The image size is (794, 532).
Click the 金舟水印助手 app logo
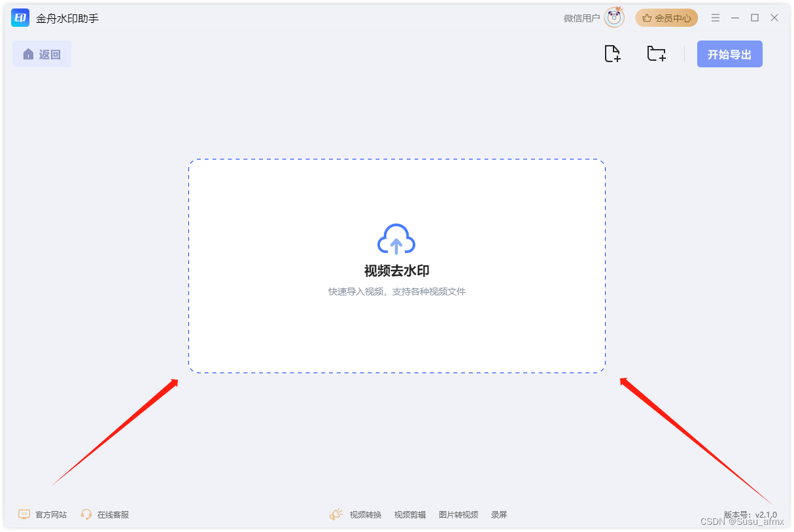pos(20,18)
